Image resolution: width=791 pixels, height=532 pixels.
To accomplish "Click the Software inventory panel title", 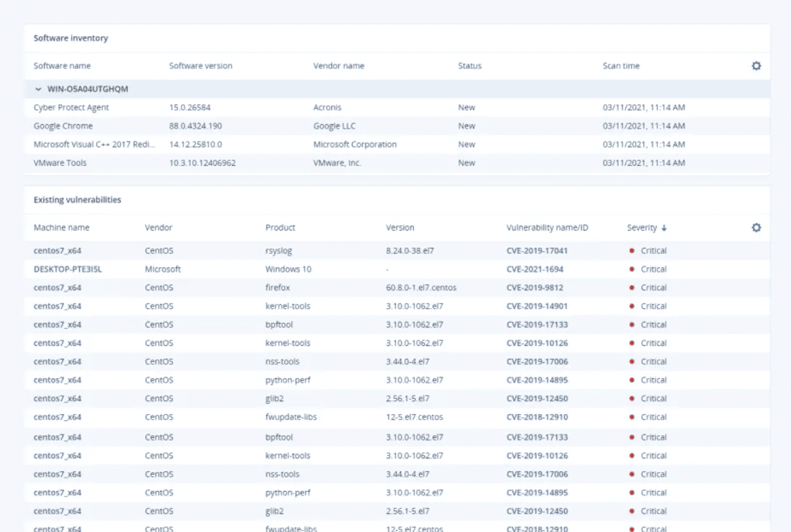I will [71, 38].
